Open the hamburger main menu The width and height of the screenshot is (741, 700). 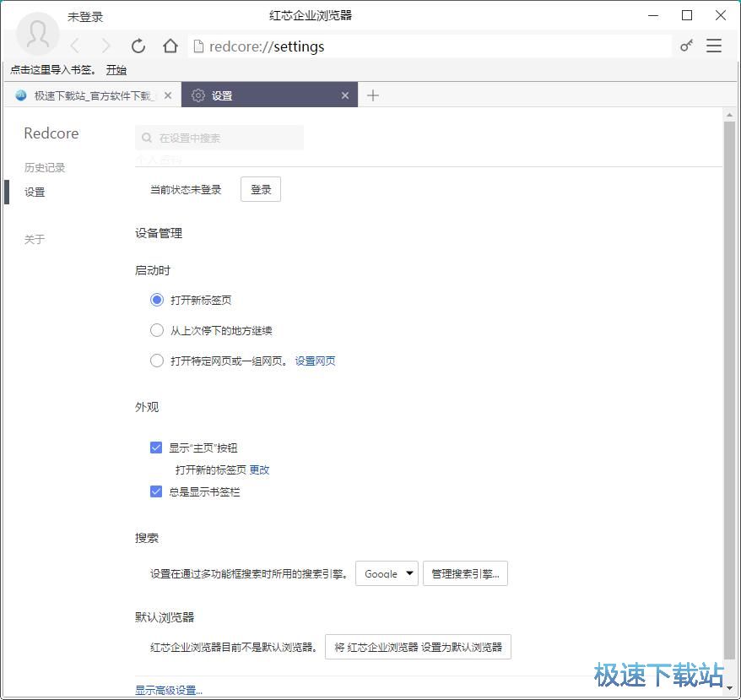click(714, 46)
